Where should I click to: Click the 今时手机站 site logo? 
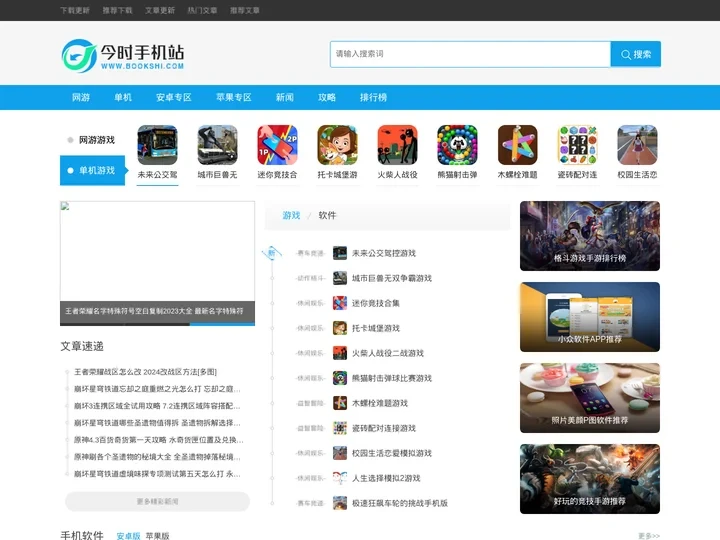(123, 56)
